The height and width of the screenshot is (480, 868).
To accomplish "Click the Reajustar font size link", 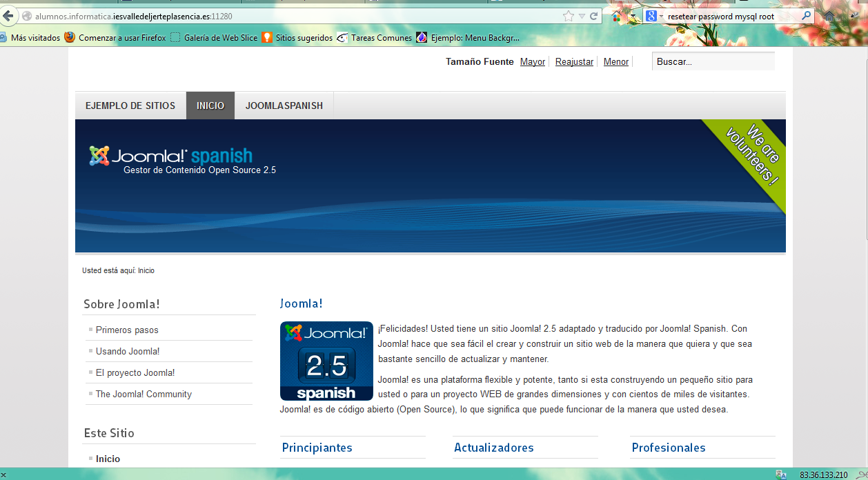I will tap(574, 62).
